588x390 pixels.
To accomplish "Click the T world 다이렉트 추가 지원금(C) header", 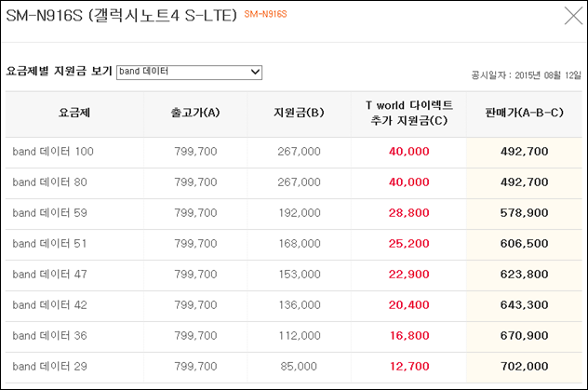I will click(409, 113).
